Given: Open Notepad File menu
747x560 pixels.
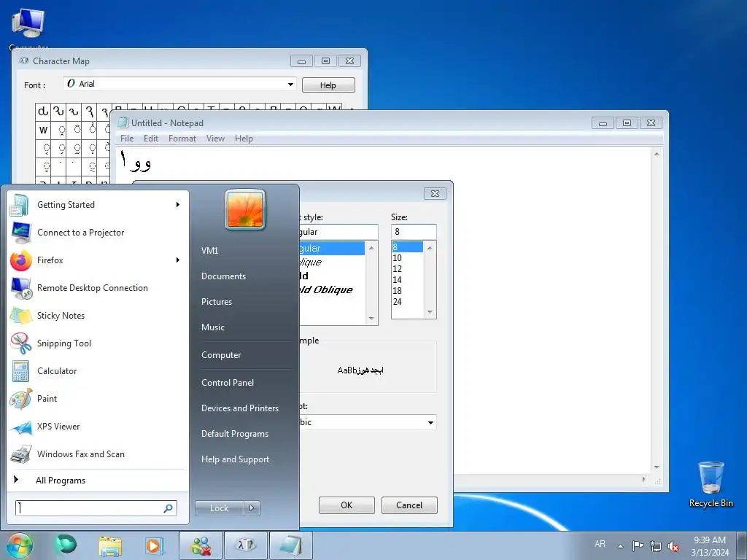Looking at the screenshot, I should 127,139.
